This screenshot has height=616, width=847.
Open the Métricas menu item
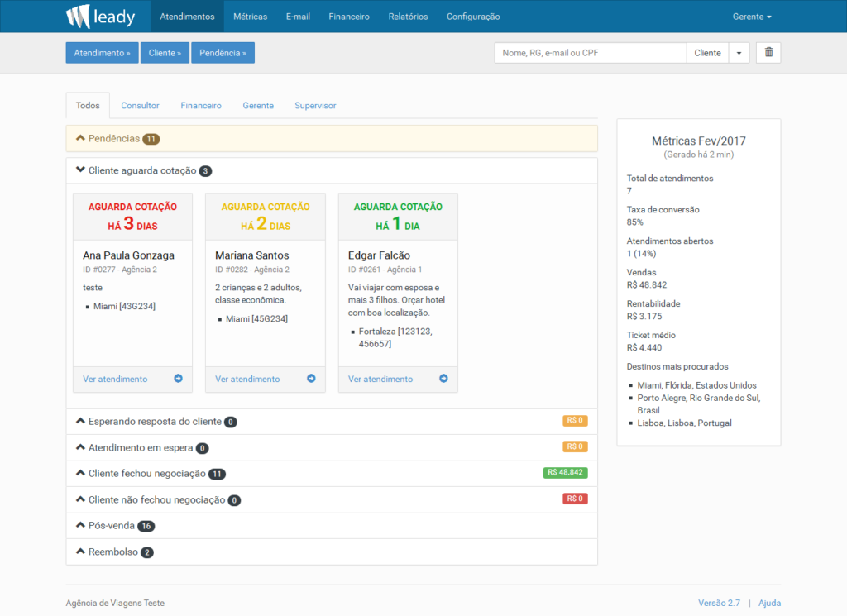250,17
